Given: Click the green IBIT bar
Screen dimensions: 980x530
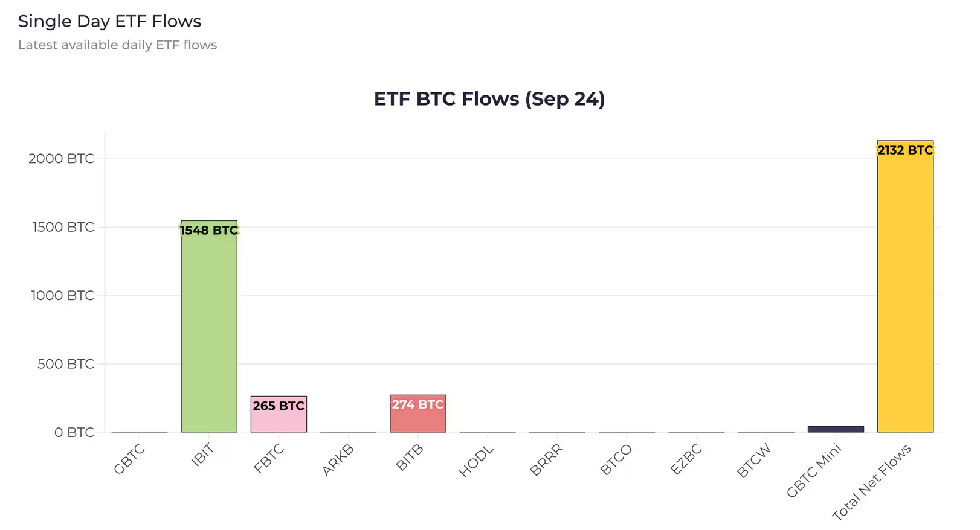Looking at the screenshot, I should pyautogui.click(x=209, y=327).
